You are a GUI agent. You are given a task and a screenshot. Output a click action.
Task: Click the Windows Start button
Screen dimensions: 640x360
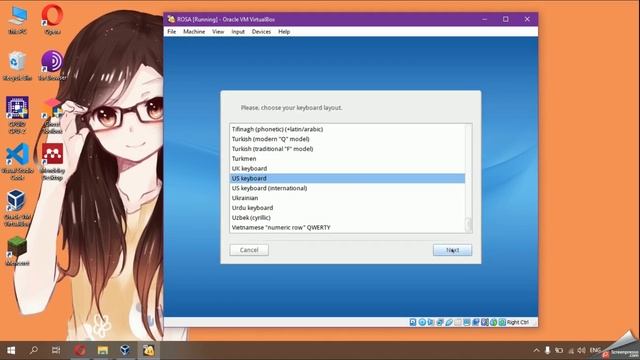[11, 350]
